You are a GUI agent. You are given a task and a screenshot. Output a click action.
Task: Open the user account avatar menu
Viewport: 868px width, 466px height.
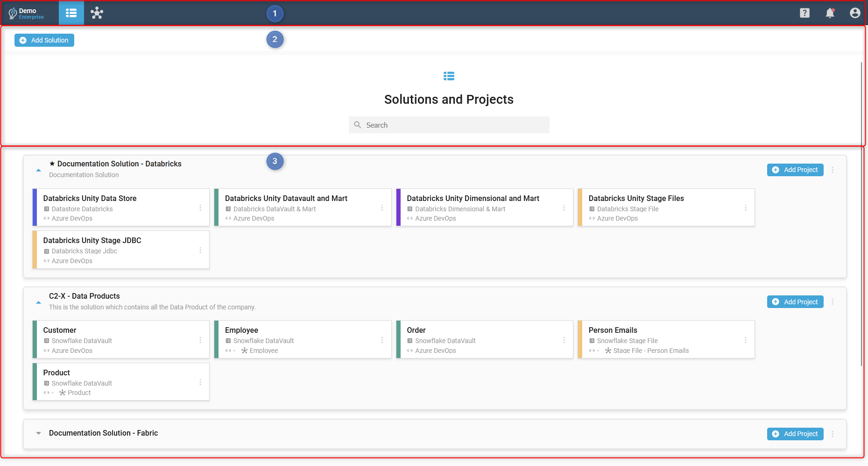[x=855, y=13]
